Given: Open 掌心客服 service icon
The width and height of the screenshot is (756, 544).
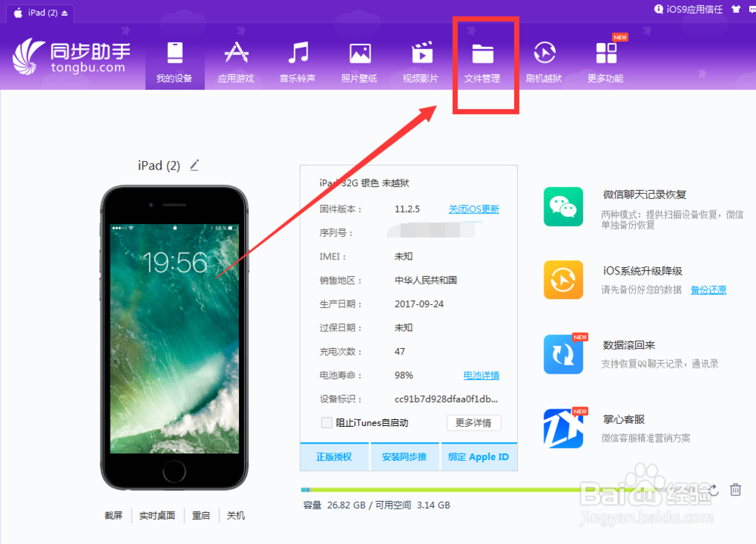Looking at the screenshot, I should click(x=563, y=429).
